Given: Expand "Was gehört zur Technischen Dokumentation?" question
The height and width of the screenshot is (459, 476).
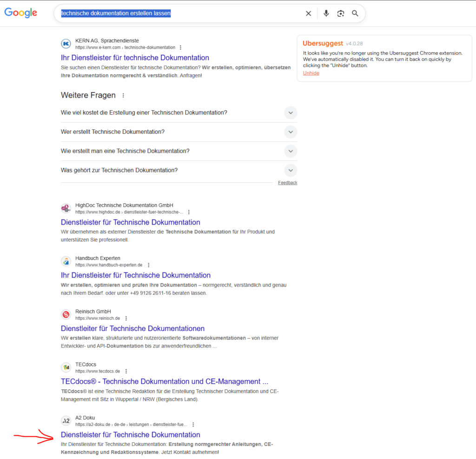Looking at the screenshot, I should (x=291, y=170).
